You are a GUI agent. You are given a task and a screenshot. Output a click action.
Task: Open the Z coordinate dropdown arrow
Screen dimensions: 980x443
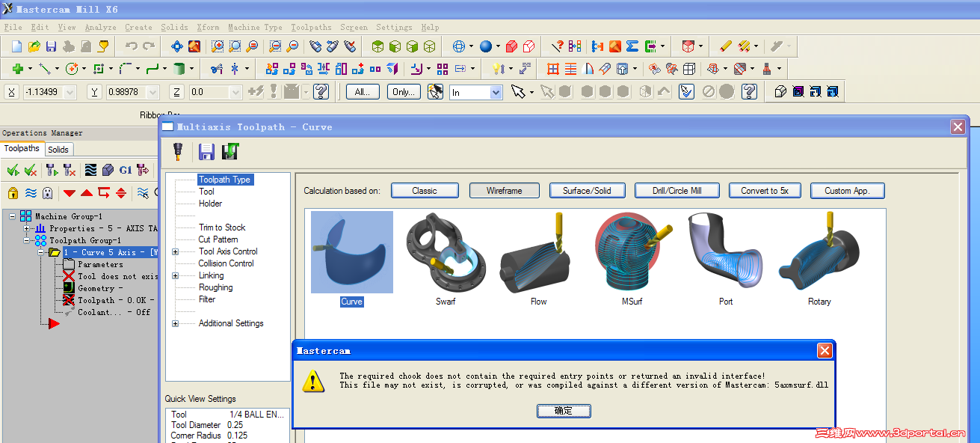[236, 92]
